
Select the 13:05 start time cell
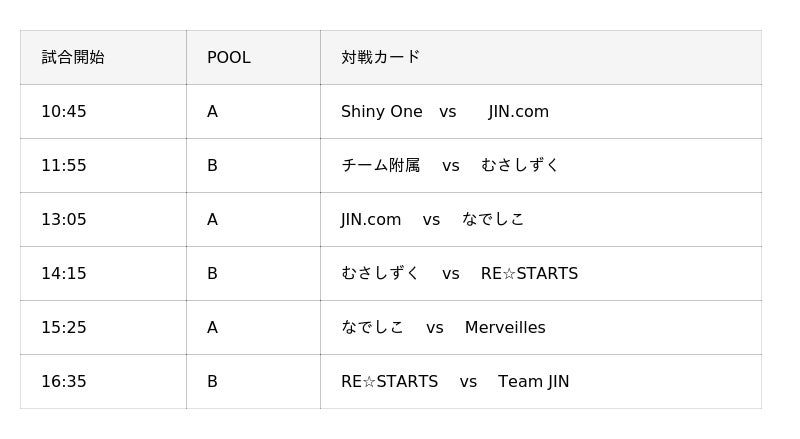coord(64,220)
